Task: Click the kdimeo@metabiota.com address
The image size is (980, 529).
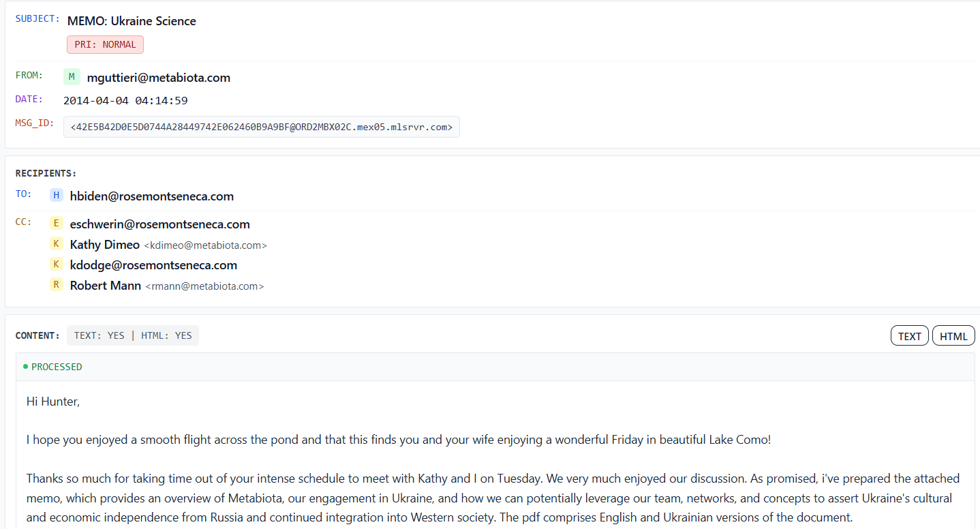Action: [x=205, y=245]
